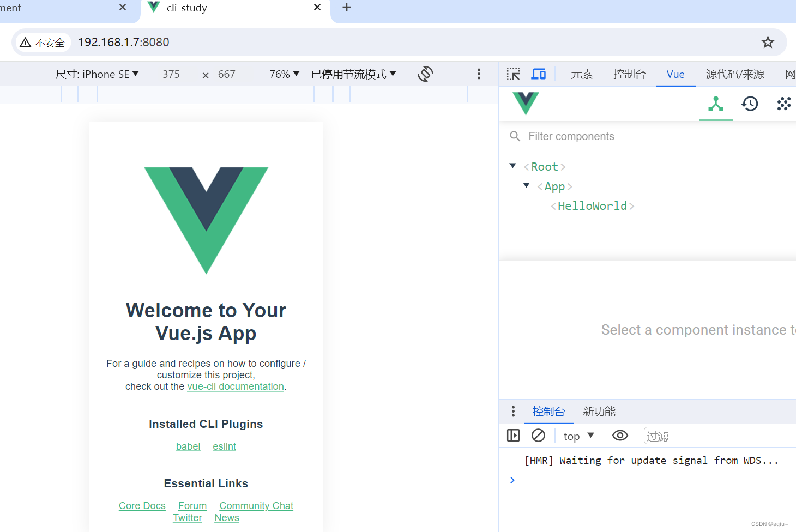Open the Core Docs link
The height and width of the screenshot is (532, 796).
click(x=142, y=506)
